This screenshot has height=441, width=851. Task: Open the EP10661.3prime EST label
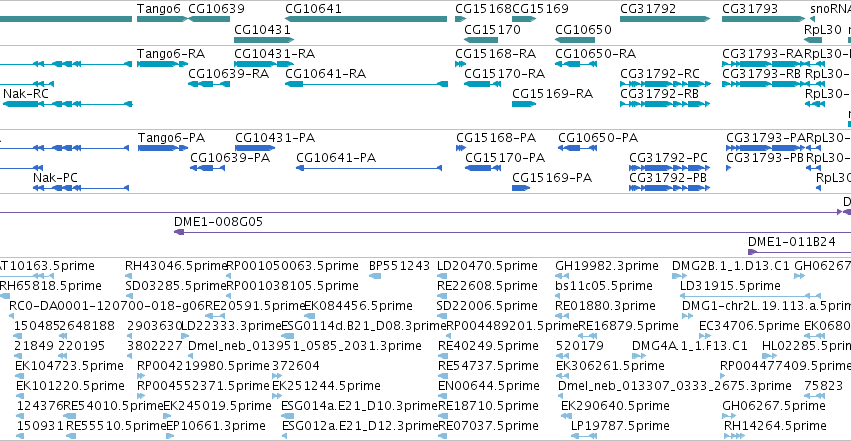[x=217, y=426]
